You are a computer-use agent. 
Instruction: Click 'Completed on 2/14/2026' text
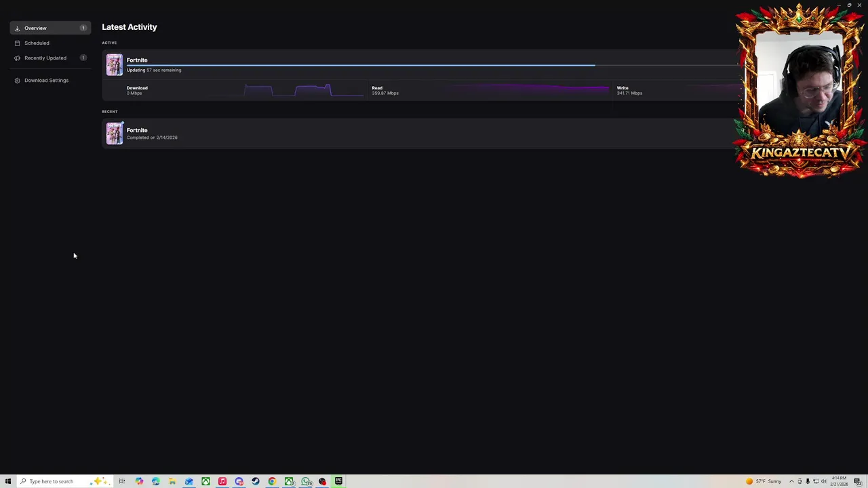(x=152, y=138)
